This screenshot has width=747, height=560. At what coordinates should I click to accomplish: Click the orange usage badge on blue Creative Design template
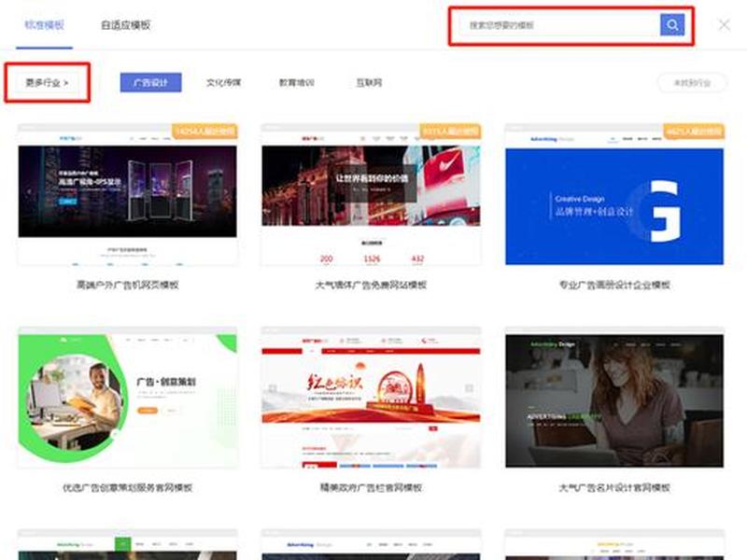[x=694, y=131]
